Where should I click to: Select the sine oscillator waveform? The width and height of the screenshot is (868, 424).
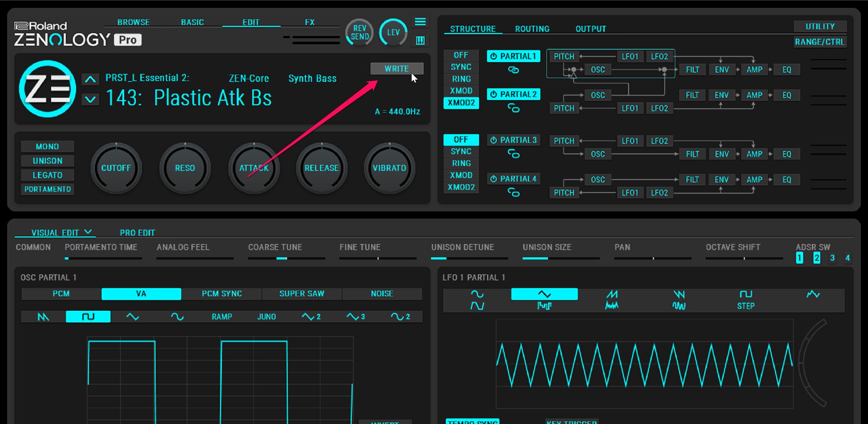coord(177,316)
